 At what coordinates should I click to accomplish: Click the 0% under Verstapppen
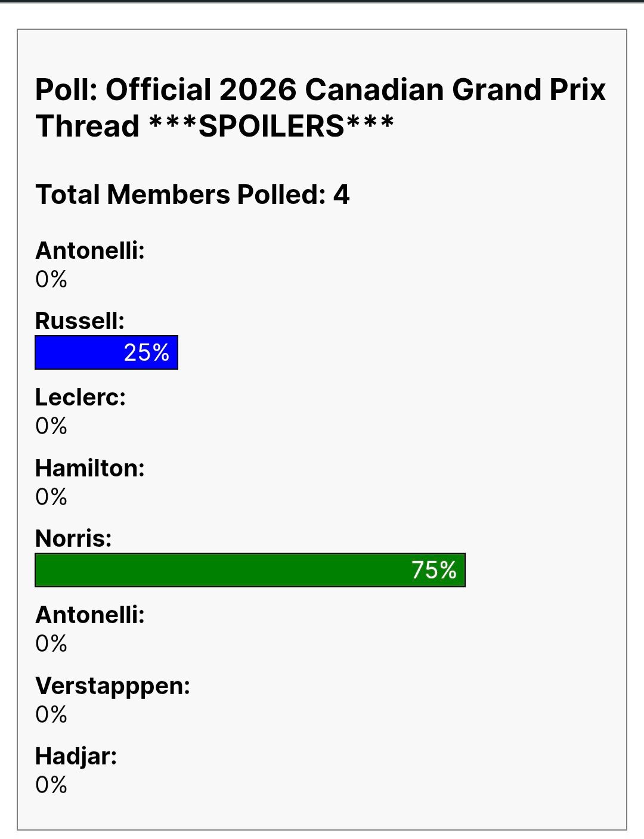51,714
